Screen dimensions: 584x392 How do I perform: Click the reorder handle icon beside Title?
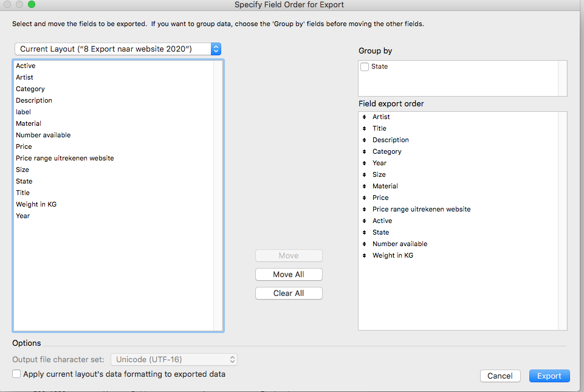click(365, 128)
